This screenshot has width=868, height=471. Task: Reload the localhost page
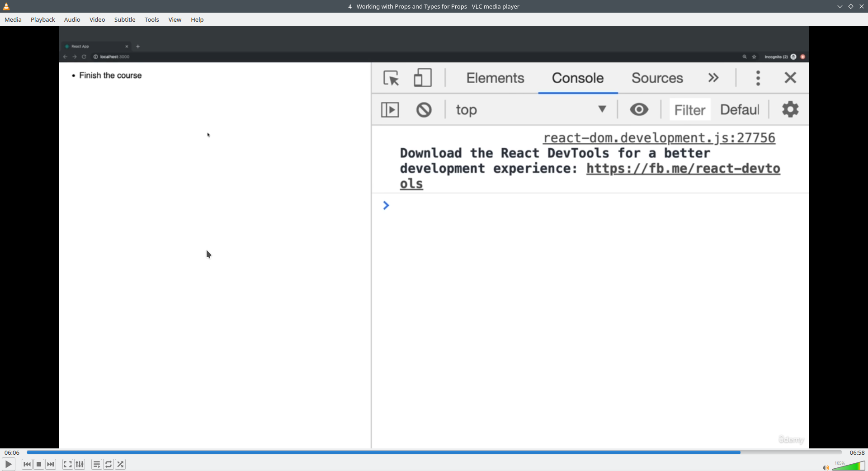point(84,57)
